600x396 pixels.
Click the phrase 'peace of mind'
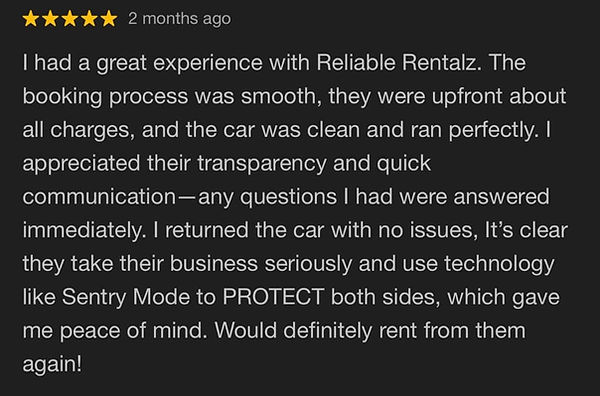pyautogui.click(x=132, y=331)
